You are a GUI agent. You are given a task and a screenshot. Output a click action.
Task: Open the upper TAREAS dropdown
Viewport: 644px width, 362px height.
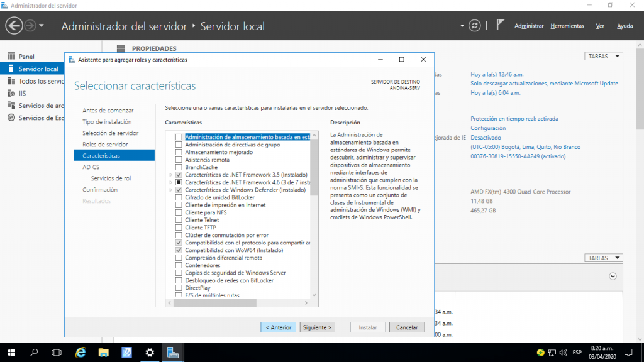tap(603, 56)
